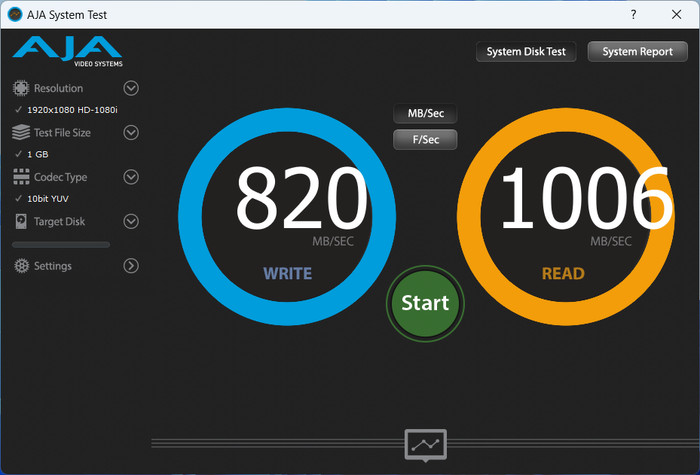The image size is (700, 475).
Task: Expand the Test File Size dropdown chevron
Action: pos(130,132)
